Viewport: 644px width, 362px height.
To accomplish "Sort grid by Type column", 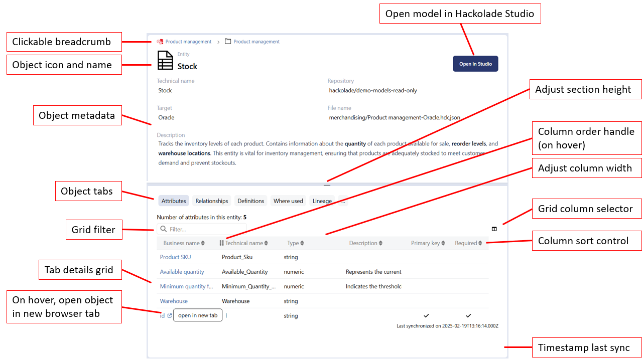I will (302, 243).
